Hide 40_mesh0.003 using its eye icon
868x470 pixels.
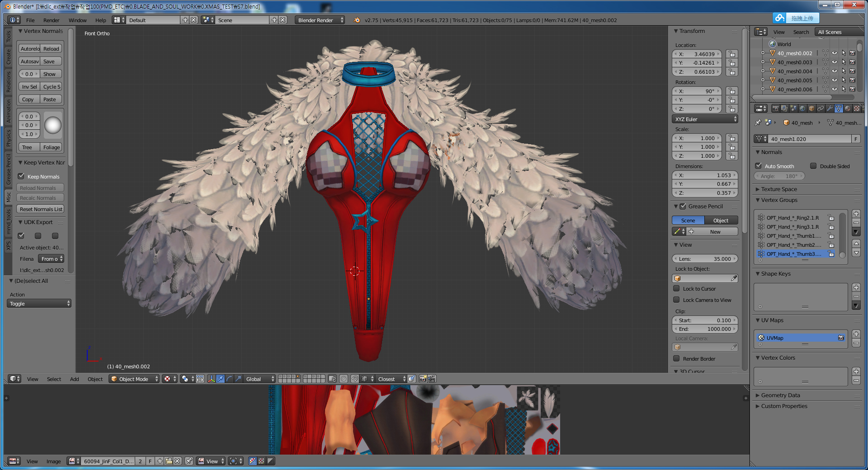point(835,62)
